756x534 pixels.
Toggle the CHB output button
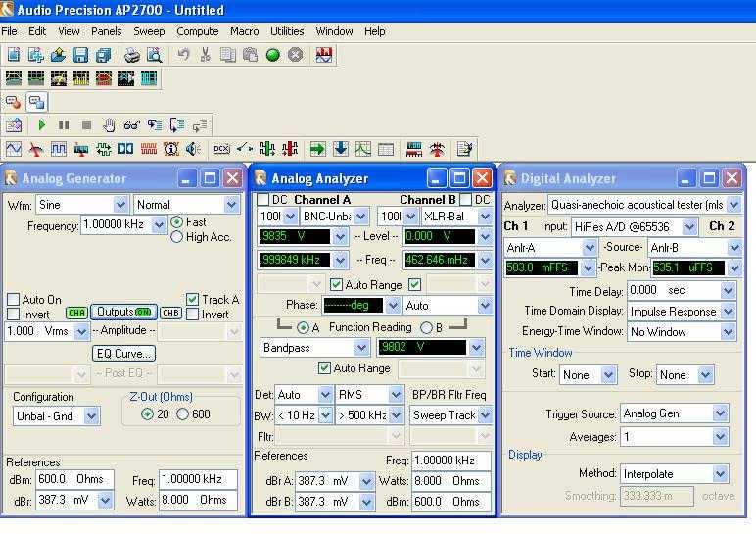point(170,313)
